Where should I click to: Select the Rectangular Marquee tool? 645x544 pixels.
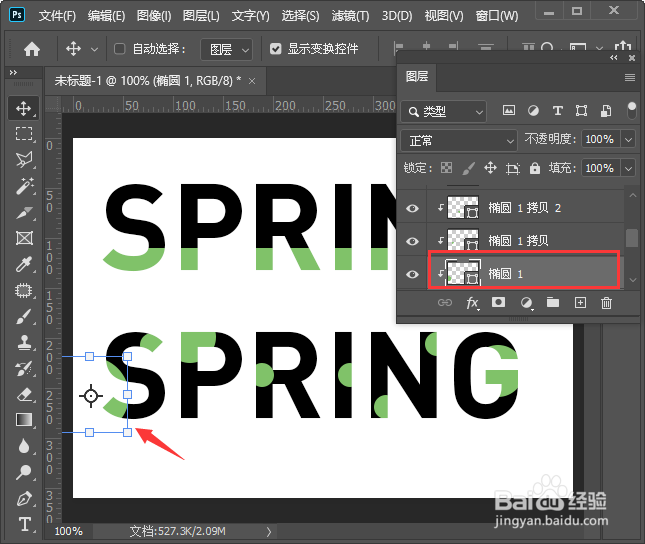tap(23, 134)
